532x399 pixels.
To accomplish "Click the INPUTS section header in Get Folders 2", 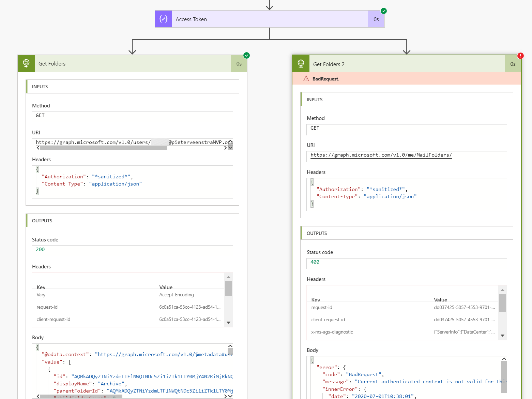I will [x=407, y=100].
